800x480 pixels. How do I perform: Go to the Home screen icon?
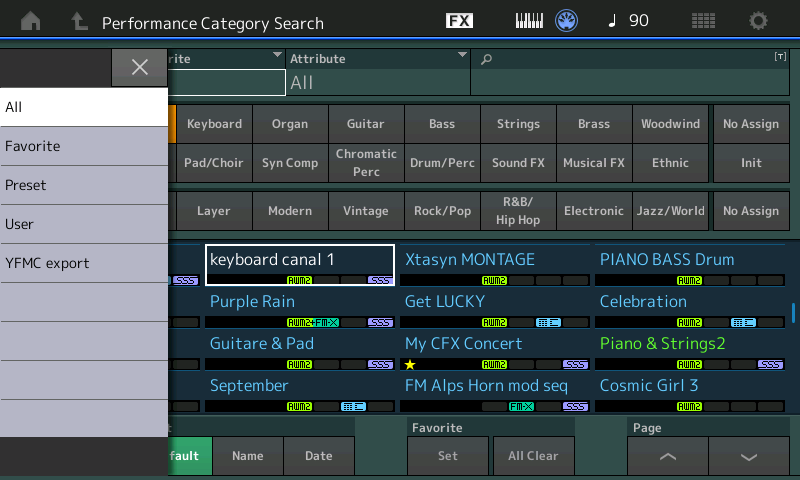tap(31, 21)
